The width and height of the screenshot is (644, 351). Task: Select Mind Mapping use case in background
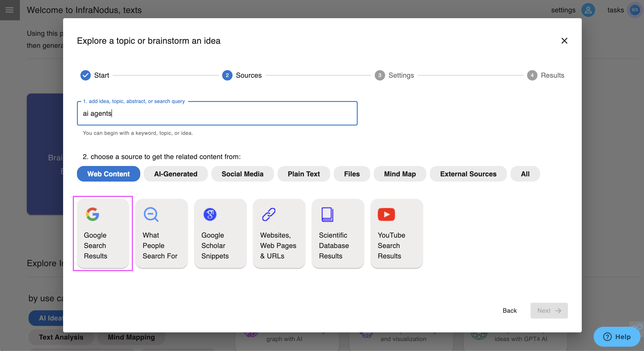point(131,337)
